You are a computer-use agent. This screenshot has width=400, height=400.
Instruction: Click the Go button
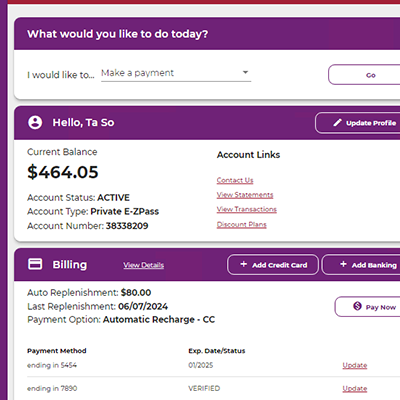coord(364,75)
